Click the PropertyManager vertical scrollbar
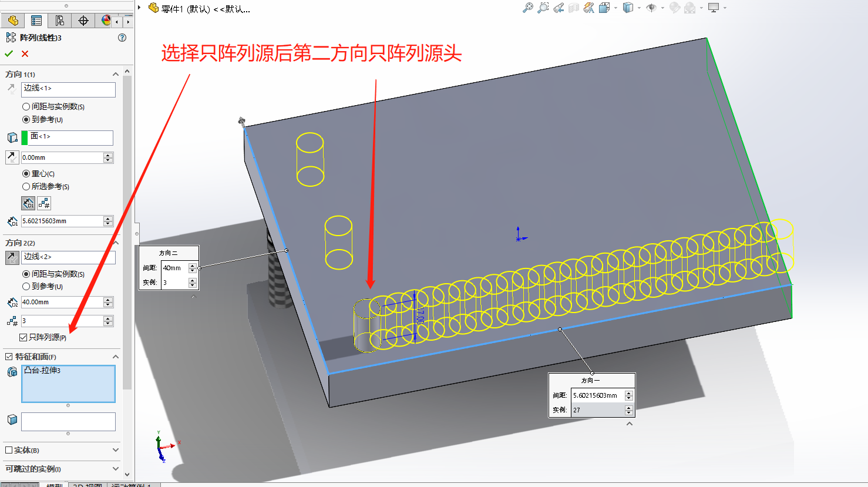The height and width of the screenshot is (487, 868). [127, 232]
